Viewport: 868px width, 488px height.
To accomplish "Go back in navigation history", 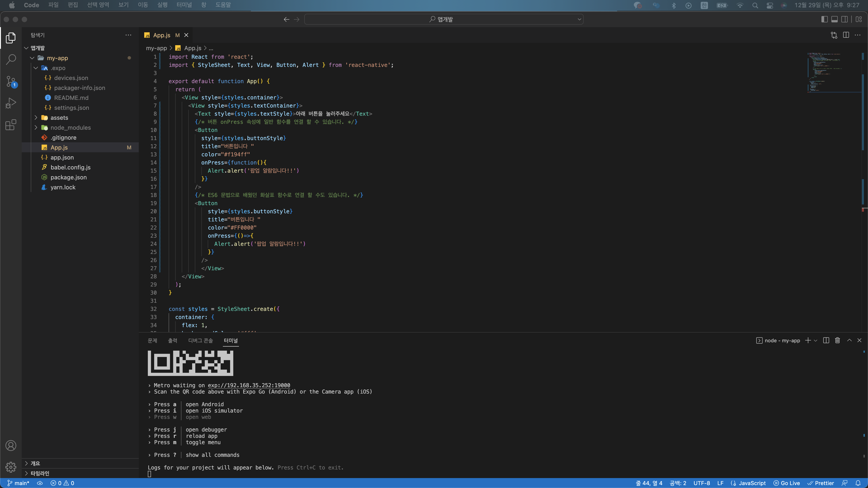I will (x=286, y=19).
